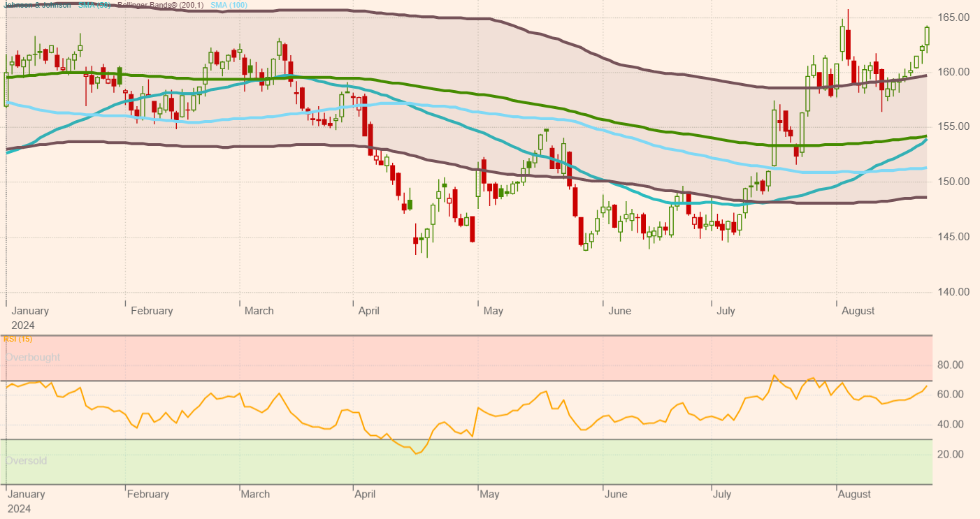
Task: Select the SMA (50) legend entry
Action: 94,5
